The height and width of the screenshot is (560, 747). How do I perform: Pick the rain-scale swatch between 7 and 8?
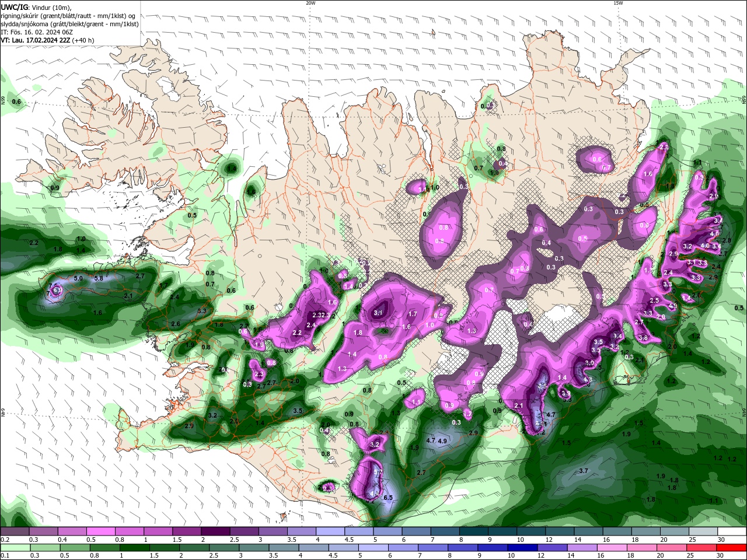click(432, 548)
